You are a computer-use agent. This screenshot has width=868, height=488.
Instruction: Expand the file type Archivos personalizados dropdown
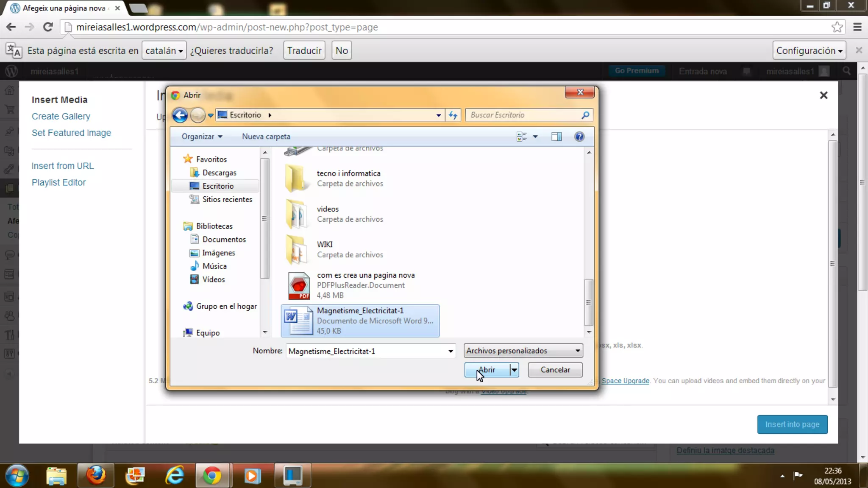point(523,351)
